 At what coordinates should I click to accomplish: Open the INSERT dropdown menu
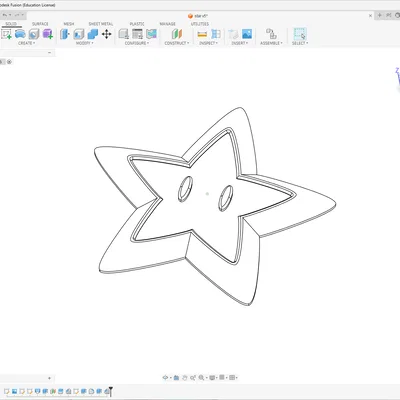point(240,43)
